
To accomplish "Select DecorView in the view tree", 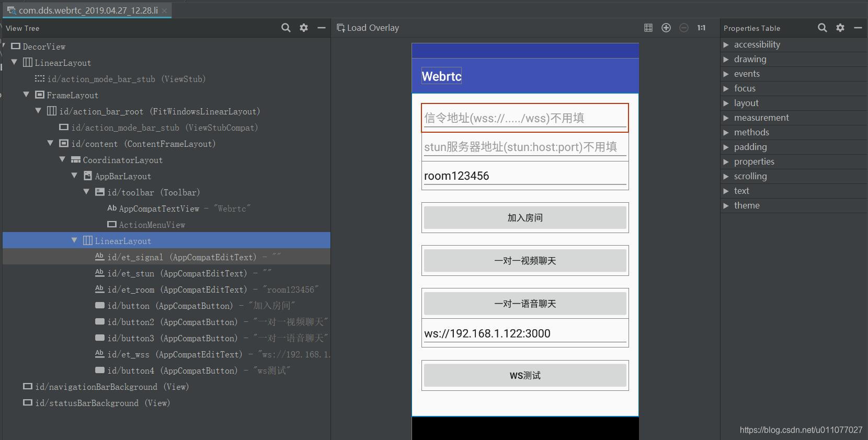I will pos(166,47).
